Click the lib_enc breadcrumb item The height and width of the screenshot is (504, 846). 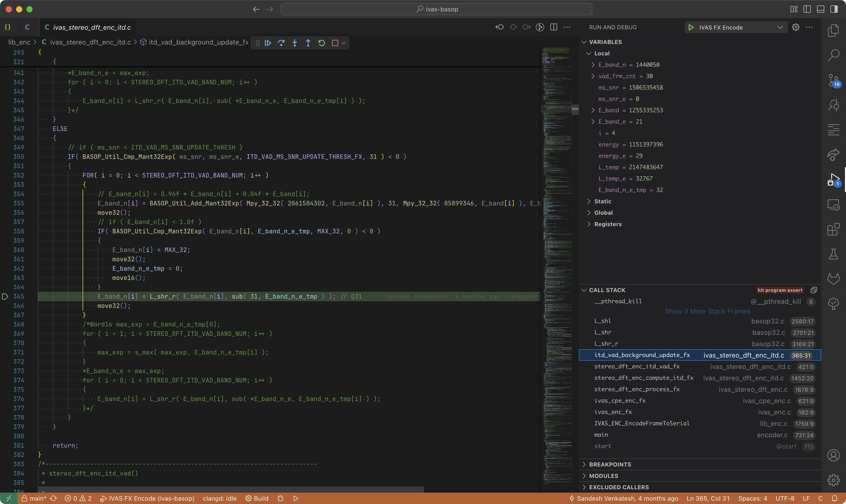19,42
